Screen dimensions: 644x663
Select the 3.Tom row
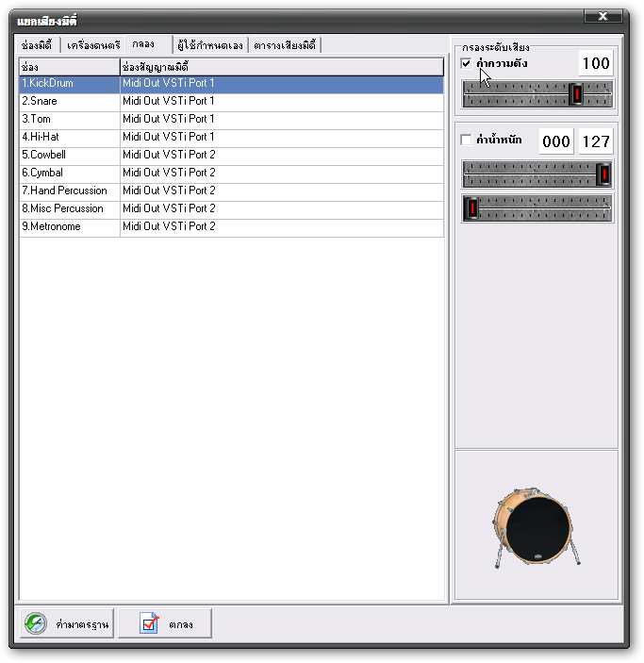click(x=231, y=119)
